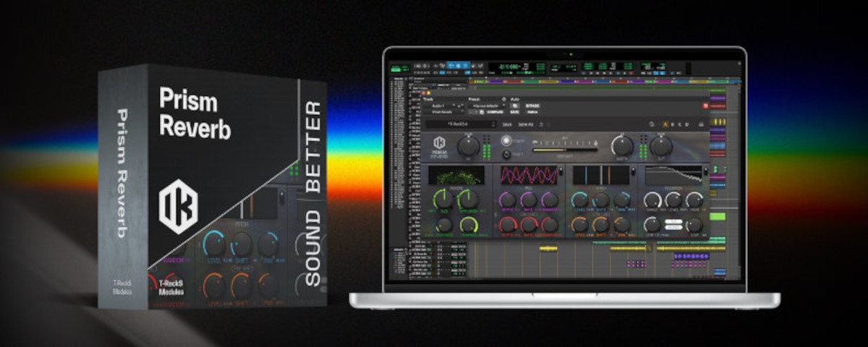Click the Native button in the plugin header
868x347 pixels.
[x=532, y=111]
